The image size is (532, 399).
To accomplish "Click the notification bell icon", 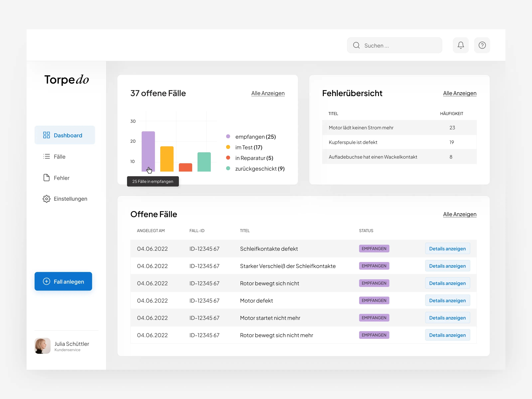I will (461, 45).
